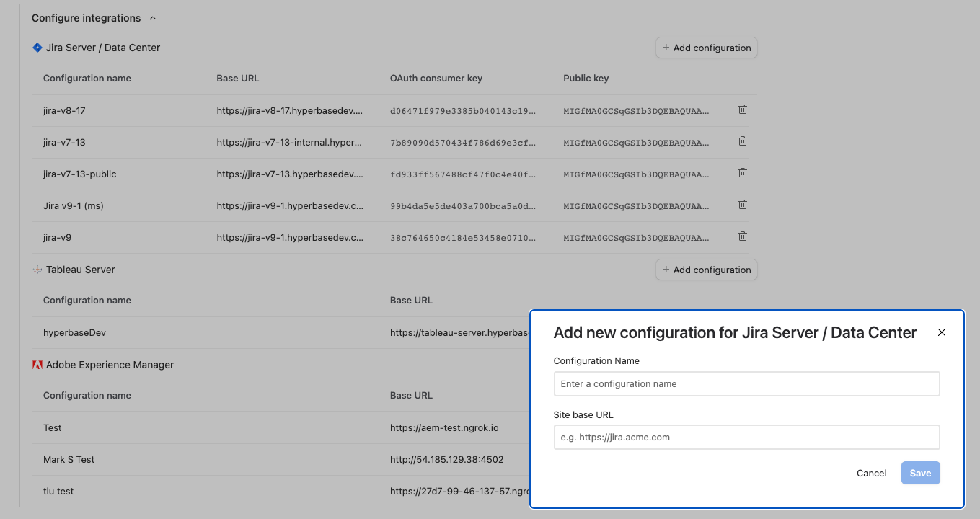980x519 pixels.
Task: Click OAuth consumer key 99b4da5e5de403a7...
Action: coord(464,206)
